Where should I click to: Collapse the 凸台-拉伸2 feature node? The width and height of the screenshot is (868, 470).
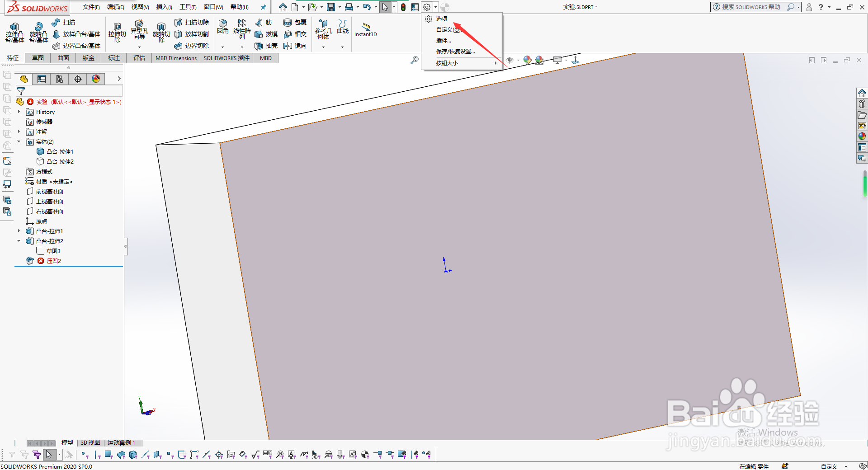pos(19,241)
